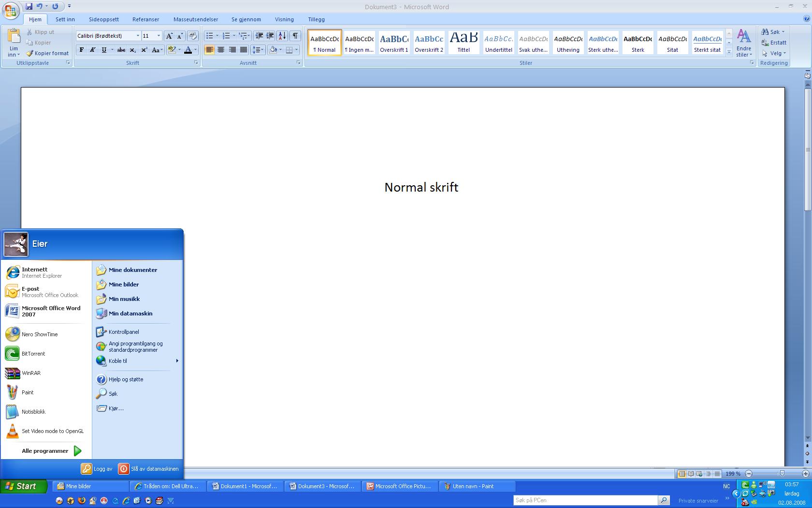Open the font size dropdown showing 11
The height and width of the screenshot is (508, 812).
tap(159, 36)
